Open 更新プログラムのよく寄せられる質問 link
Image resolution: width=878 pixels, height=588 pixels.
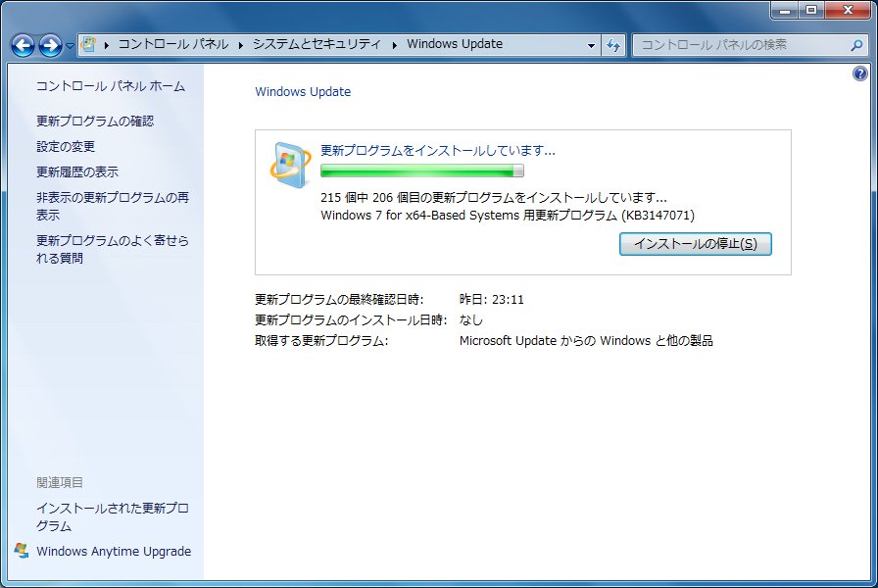click(x=113, y=249)
